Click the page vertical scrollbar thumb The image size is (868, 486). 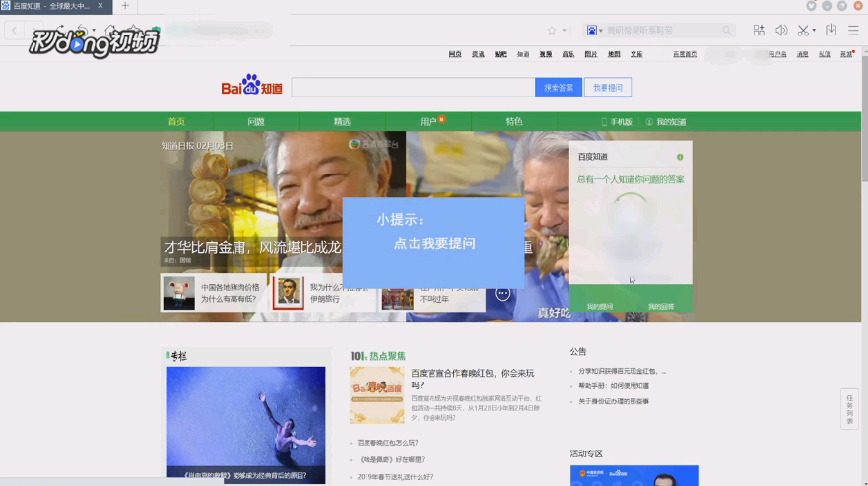coord(865,117)
